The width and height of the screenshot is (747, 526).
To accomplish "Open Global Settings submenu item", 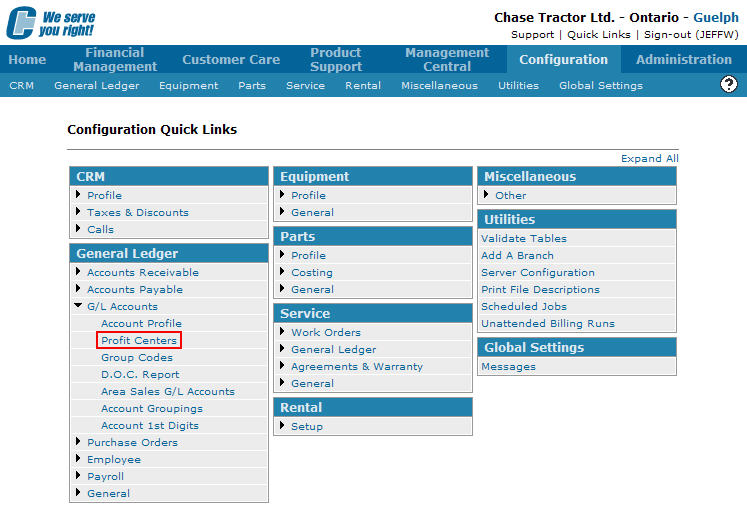I will pos(601,85).
